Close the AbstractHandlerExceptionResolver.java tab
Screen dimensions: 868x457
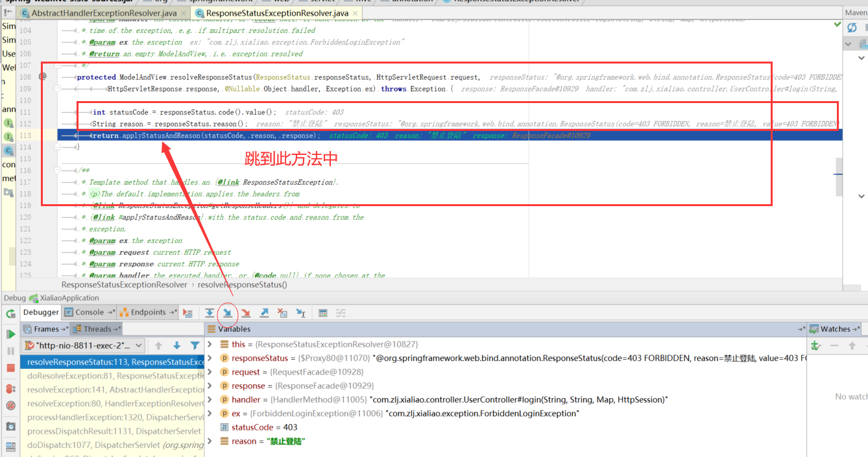[x=182, y=13]
